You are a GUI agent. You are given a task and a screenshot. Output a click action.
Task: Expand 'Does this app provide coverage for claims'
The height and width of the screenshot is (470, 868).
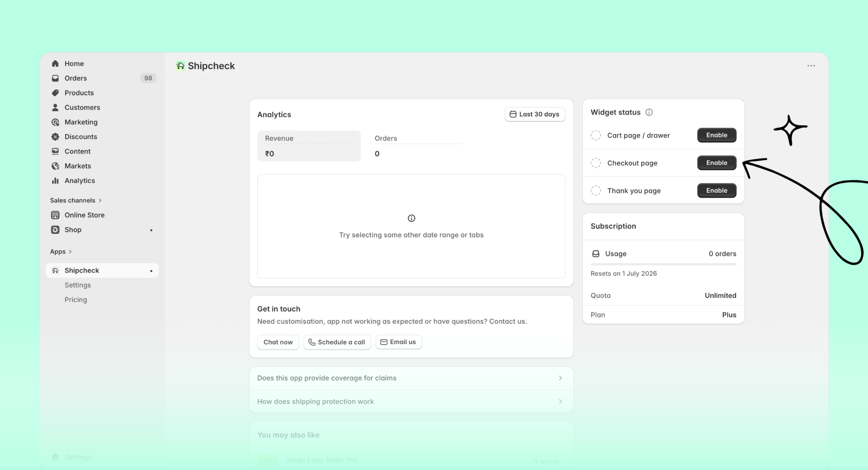click(x=411, y=378)
